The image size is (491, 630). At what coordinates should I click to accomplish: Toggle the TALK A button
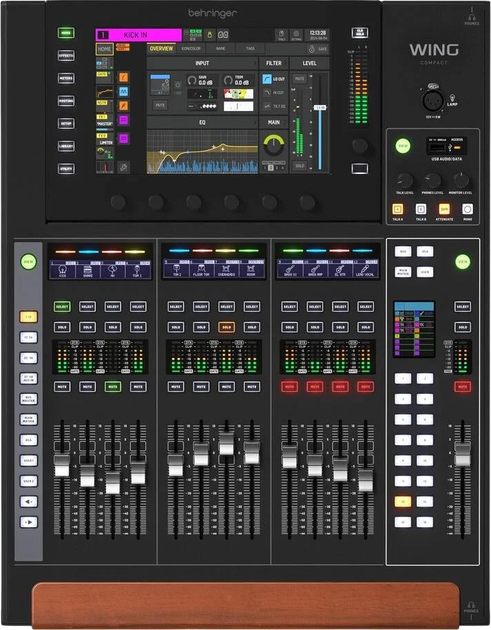click(397, 209)
